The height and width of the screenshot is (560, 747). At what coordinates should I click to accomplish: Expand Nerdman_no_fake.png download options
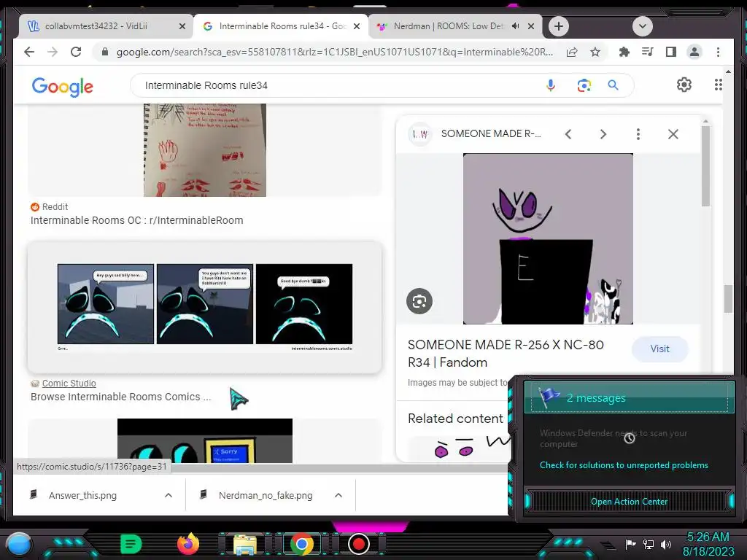pos(338,495)
